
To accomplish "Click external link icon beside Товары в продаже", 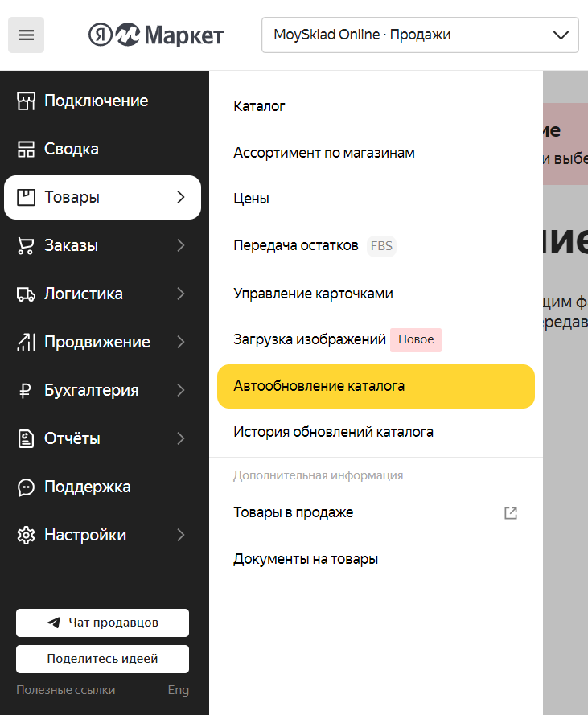I will tap(510, 512).
